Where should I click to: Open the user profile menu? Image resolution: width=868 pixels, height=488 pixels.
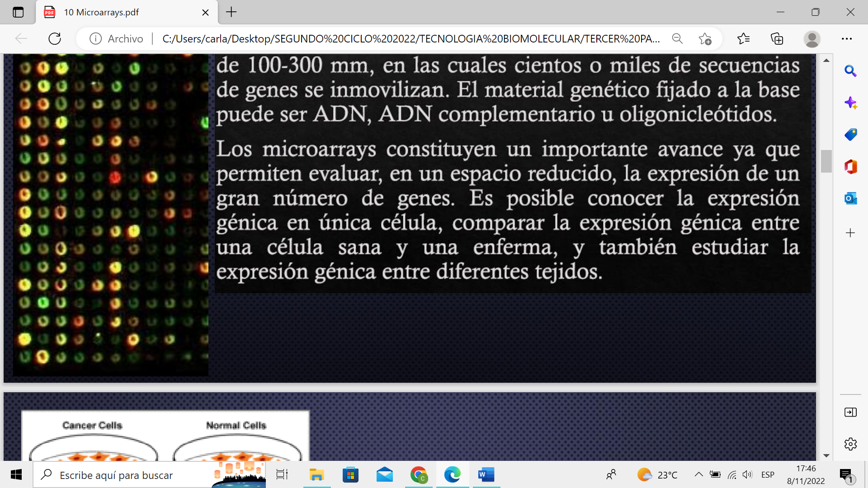click(x=812, y=39)
